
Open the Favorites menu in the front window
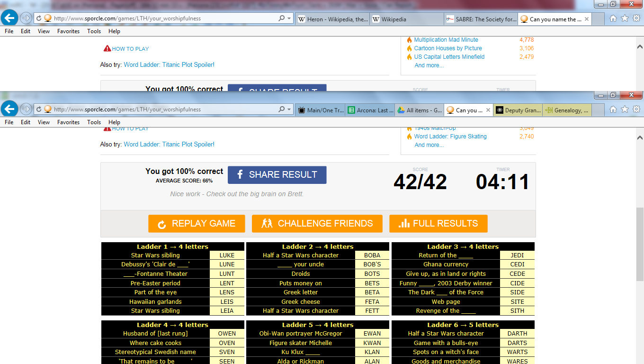(x=68, y=122)
